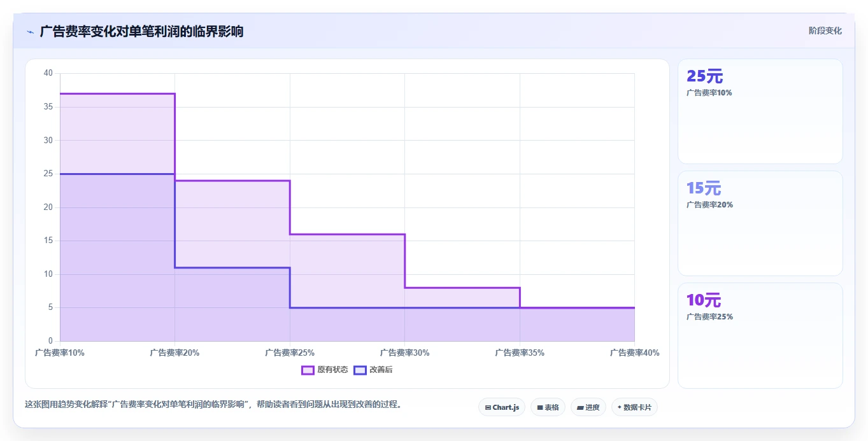Click 广告费率25% caption in the 10元 card
This screenshot has height=441, width=868.
point(709,317)
